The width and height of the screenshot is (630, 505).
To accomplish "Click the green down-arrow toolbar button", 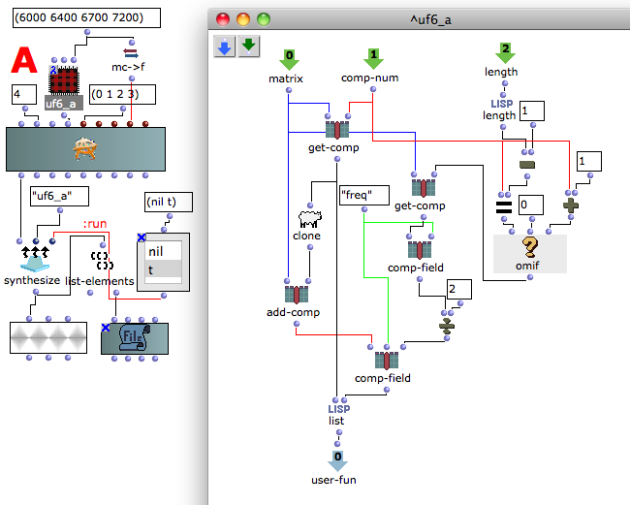I will (x=249, y=47).
